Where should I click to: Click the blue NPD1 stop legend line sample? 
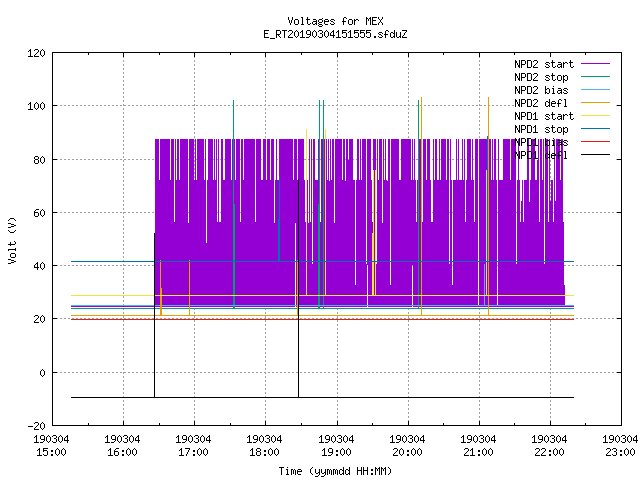pyautogui.click(x=595, y=129)
